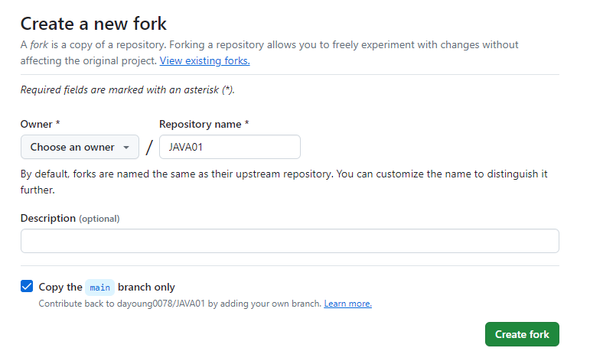The height and width of the screenshot is (364, 590).
Task: Click the blue main branch badge
Action: click(x=99, y=288)
